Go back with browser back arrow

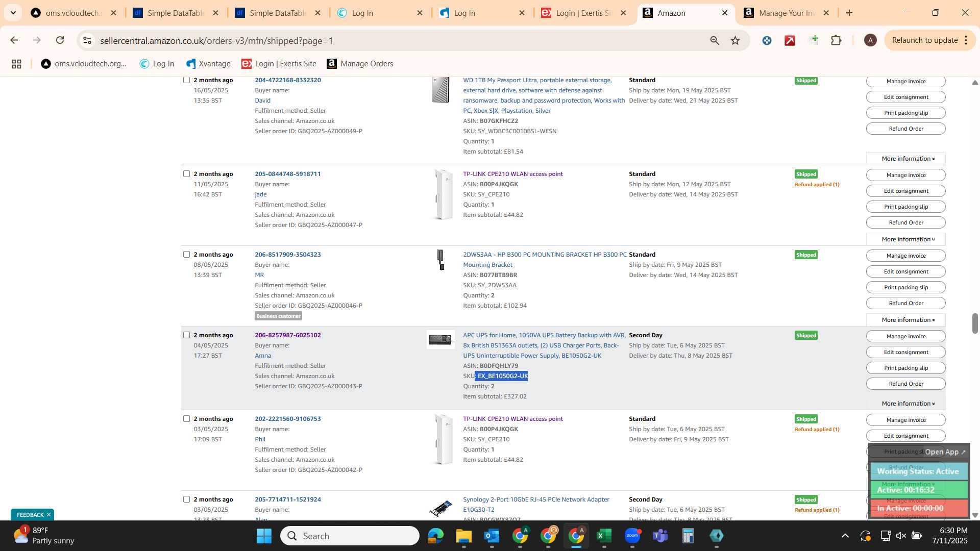coord(14,40)
